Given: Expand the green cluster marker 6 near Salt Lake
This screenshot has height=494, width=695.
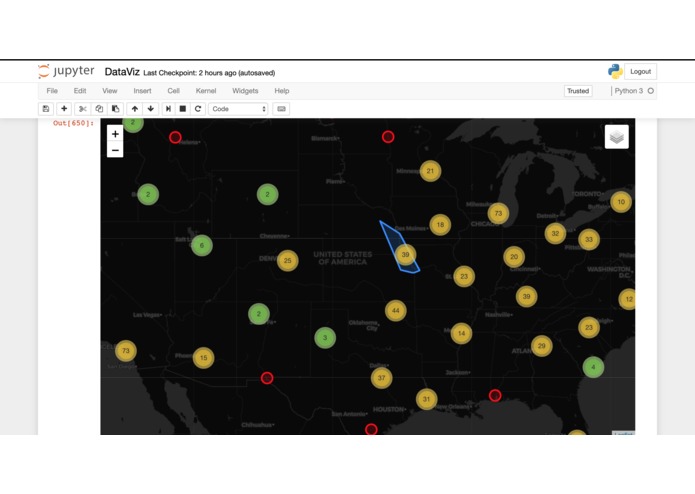Looking at the screenshot, I should 202,245.
